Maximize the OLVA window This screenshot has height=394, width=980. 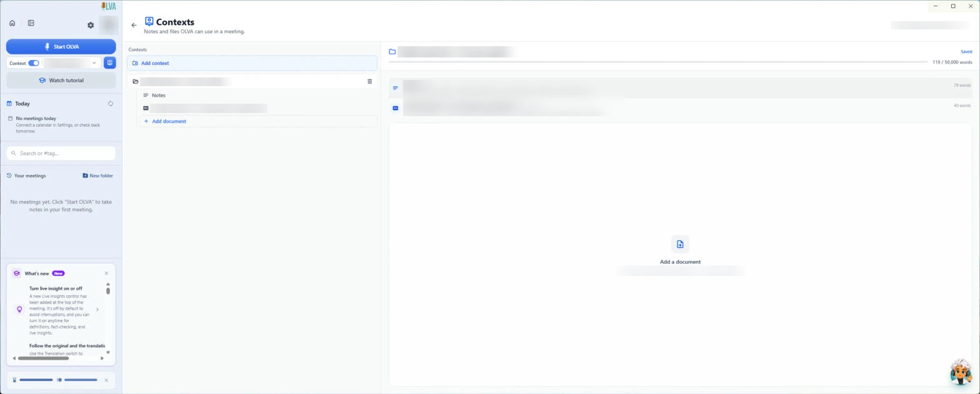point(953,6)
